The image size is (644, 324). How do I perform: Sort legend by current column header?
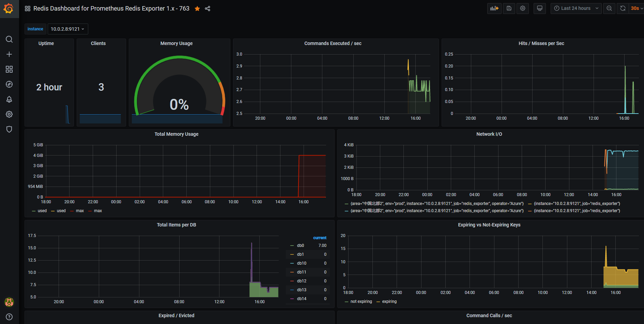(x=320, y=238)
